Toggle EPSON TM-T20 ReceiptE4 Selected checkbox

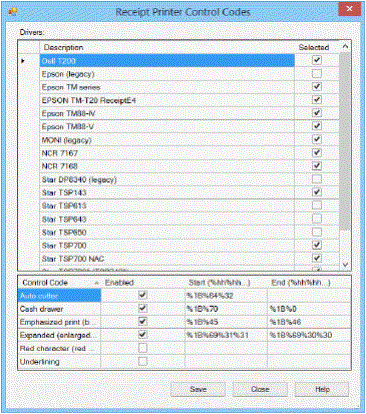pyautogui.click(x=317, y=100)
